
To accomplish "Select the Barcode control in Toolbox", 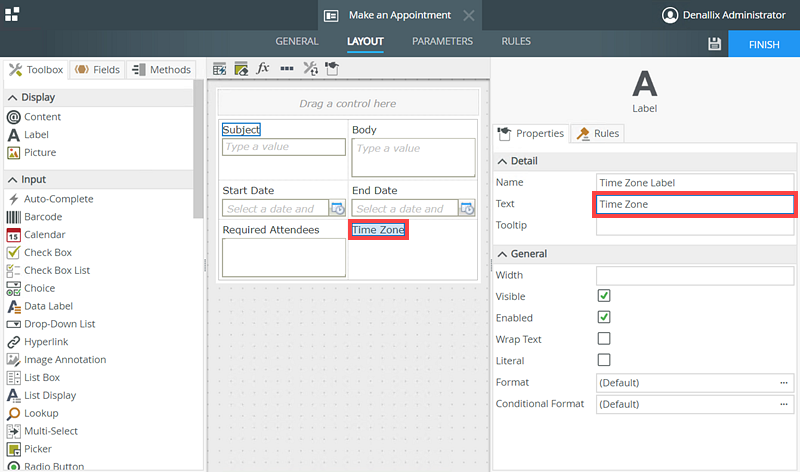I will (42, 217).
